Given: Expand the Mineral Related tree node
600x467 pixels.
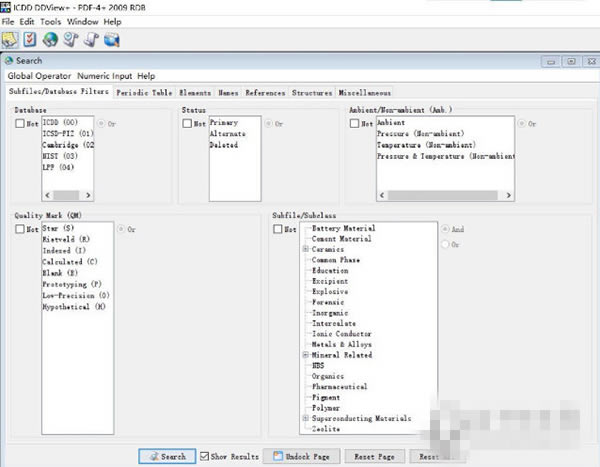Looking at the screenshot, I should coord(305,355).
